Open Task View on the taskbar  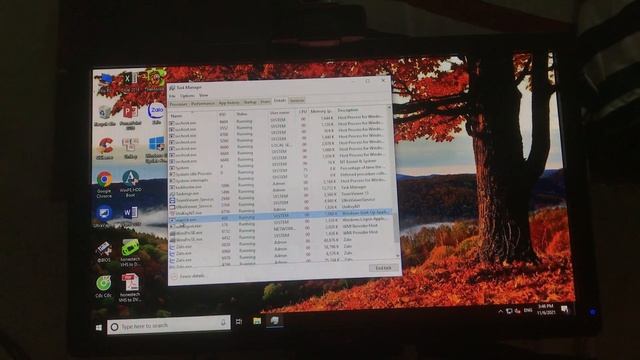pos(239,322)
